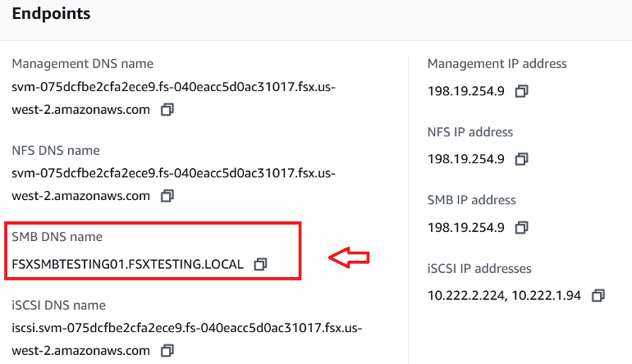Copy the Management IP address
The image size is (632, 364).
click(521, 91)
